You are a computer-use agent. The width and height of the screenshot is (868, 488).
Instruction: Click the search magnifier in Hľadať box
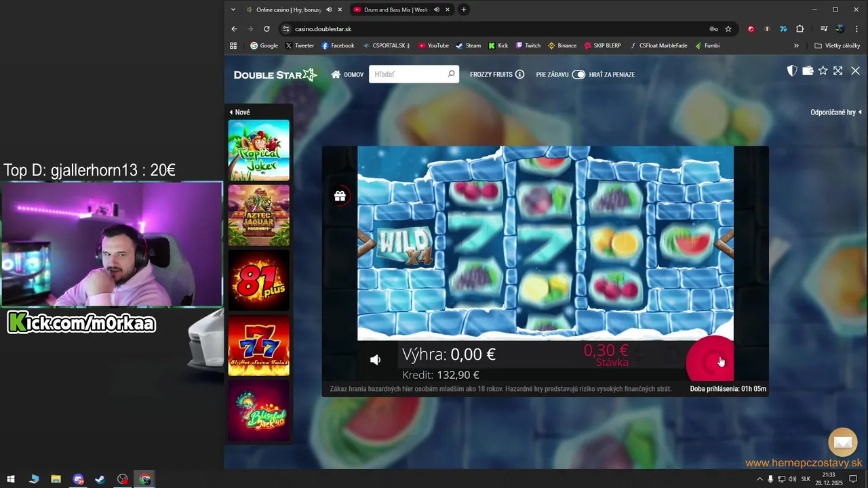[451, 74]
